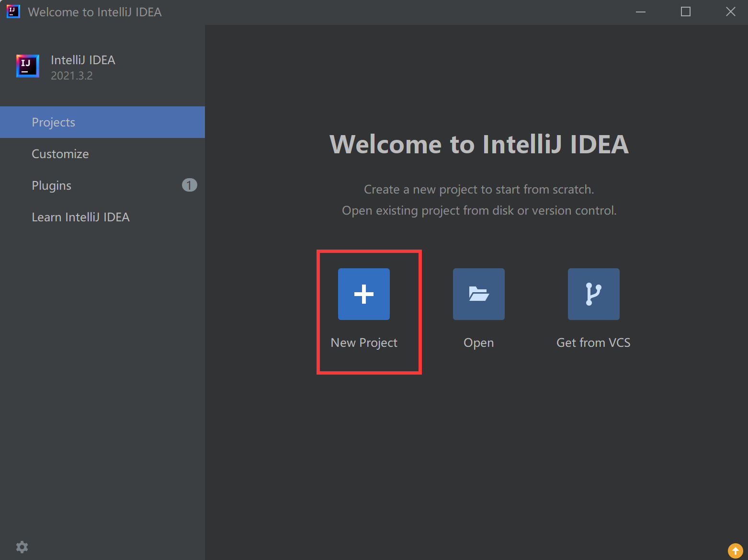
Task: Click the version number 2021.3.2
Action: (72, 76)
